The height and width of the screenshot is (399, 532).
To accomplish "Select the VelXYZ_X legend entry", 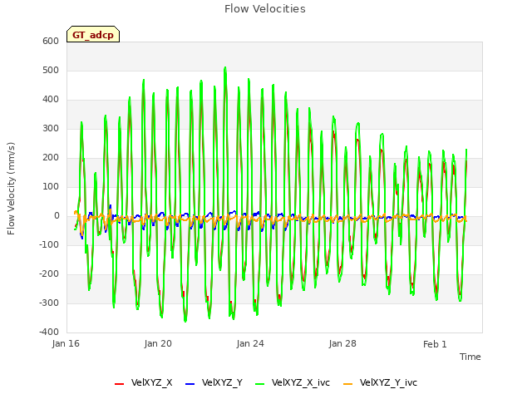I will (x=144, y=382).
